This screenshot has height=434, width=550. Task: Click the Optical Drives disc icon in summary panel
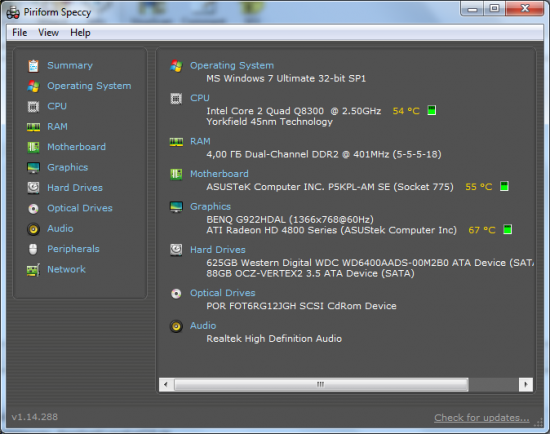tap(176, 293)
